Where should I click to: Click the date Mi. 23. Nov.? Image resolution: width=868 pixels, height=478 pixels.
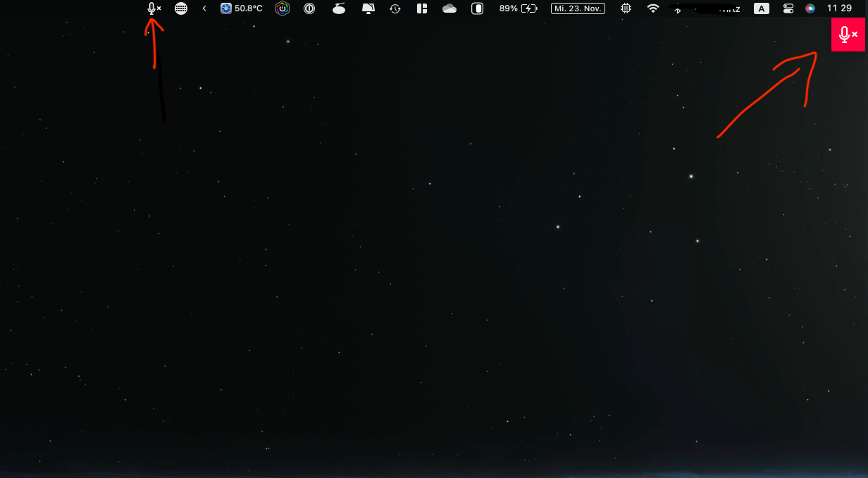[578, 8]
